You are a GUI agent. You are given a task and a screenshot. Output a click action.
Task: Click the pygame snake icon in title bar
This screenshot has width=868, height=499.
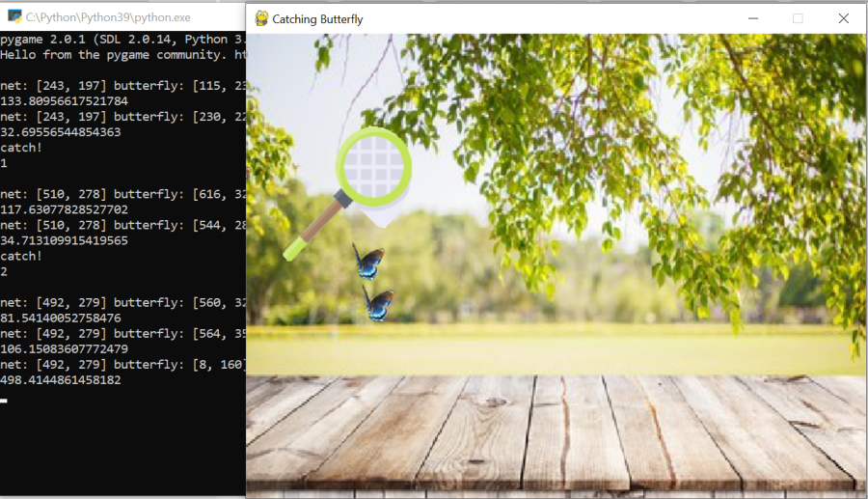[x=260, y=18]
